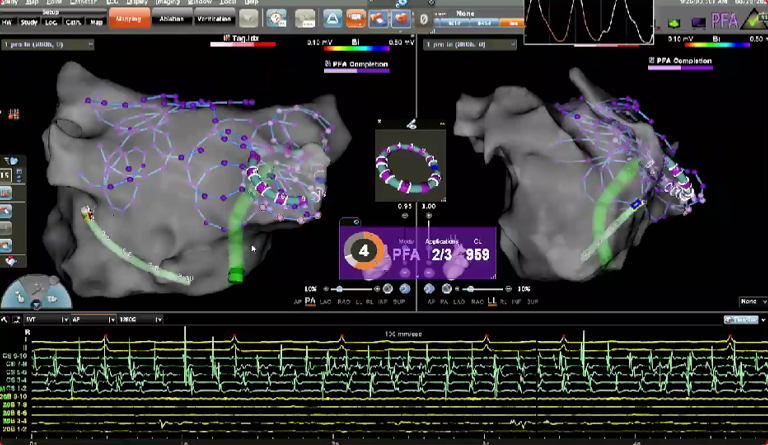
Task: Select LAO view under the left map
Action: pyautogui.click(x=326, y=300)
